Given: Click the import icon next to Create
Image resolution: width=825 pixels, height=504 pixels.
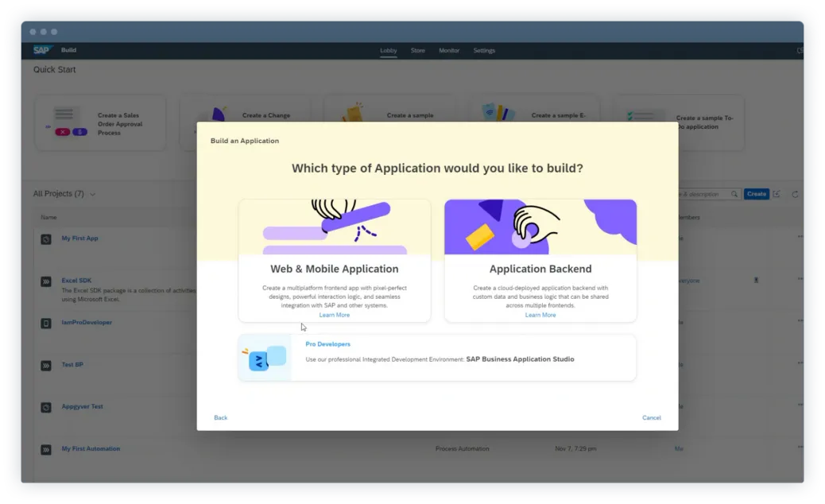Looking at the screenshot, I should (x=777, y=194).
